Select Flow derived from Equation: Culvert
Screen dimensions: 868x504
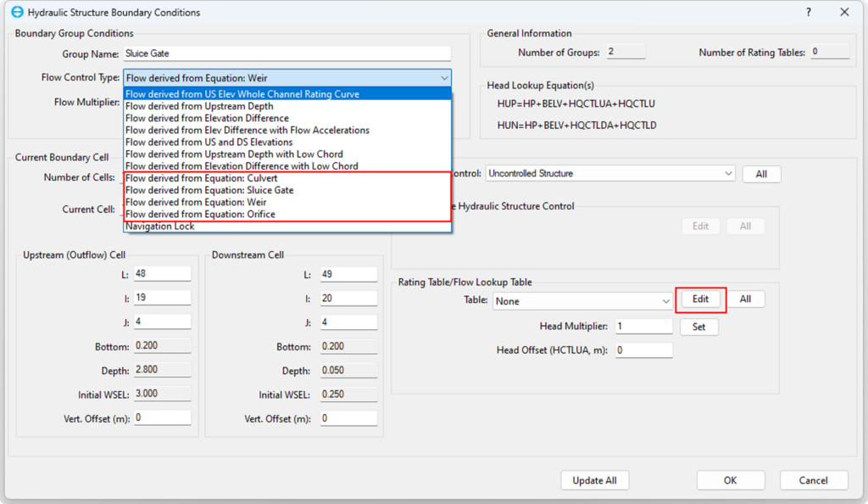click(202, 178)
